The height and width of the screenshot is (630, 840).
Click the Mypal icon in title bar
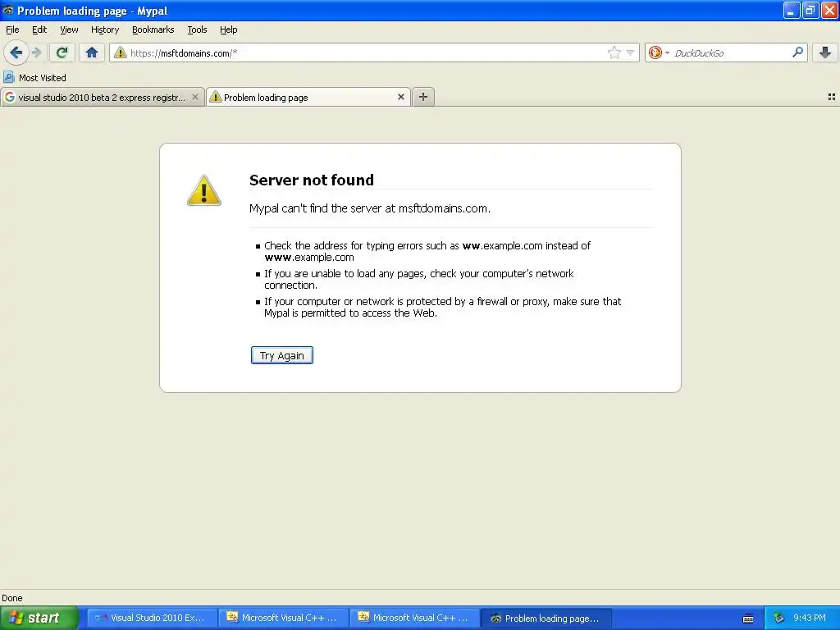click(x=8, y=10)
